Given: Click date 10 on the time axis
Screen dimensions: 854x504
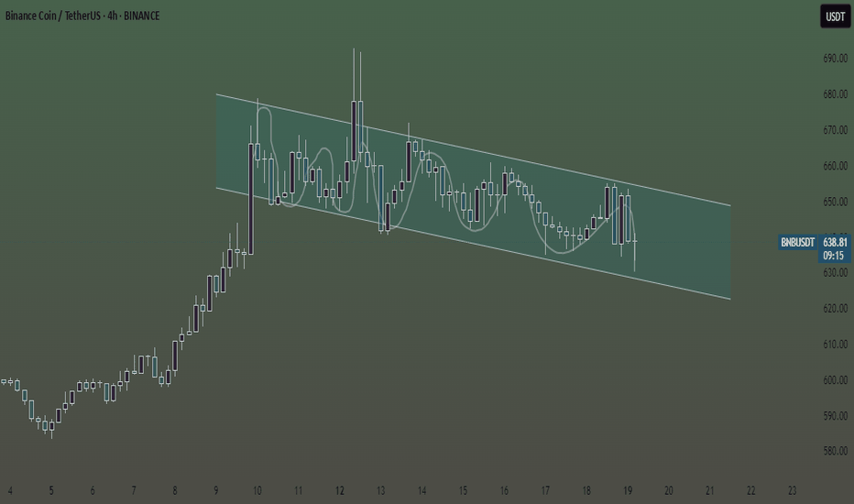Looking at the screenshot, I should [x=257, y=491].
